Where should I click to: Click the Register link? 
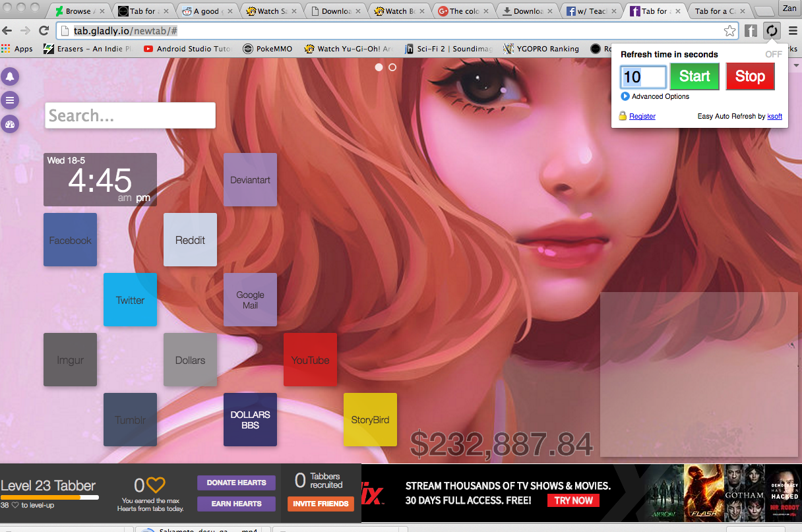pyautogui.click(x=642, y=116)
